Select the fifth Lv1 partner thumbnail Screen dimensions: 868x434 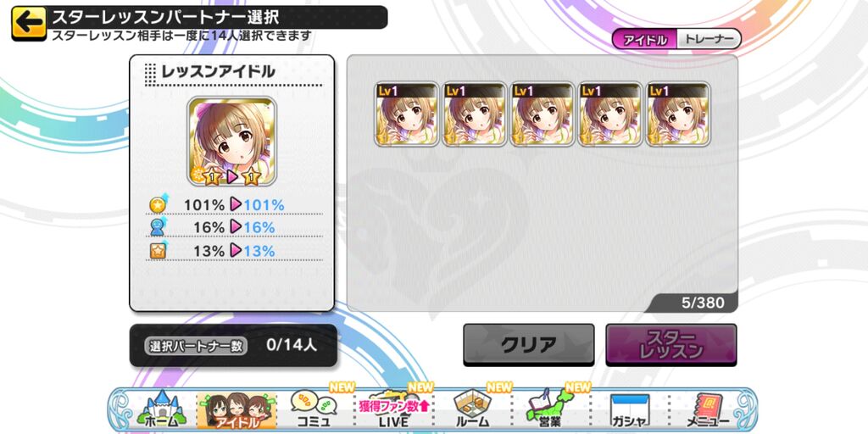pyautogui.click(x=679, y=114)
